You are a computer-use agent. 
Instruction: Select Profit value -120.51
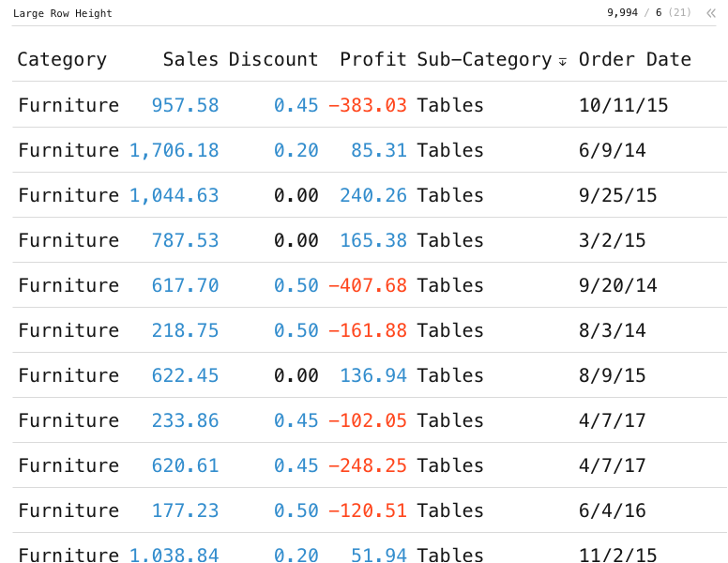coord(368,510)
